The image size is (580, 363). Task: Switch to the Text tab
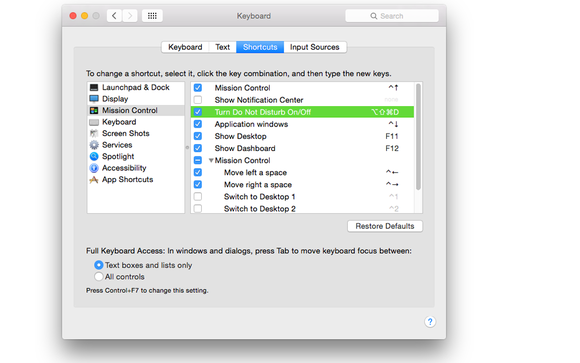coord(223,47)
